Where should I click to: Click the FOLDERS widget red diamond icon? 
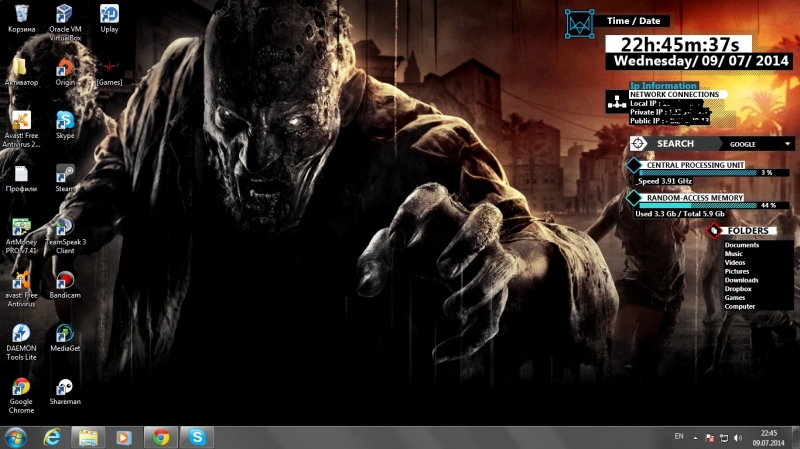tap(714, 231)
